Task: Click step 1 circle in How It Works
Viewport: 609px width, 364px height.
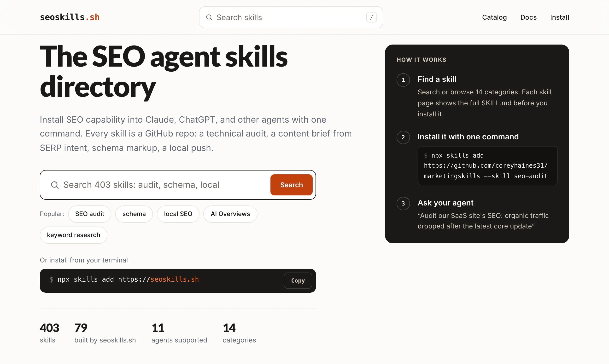Action: [403, 80]
